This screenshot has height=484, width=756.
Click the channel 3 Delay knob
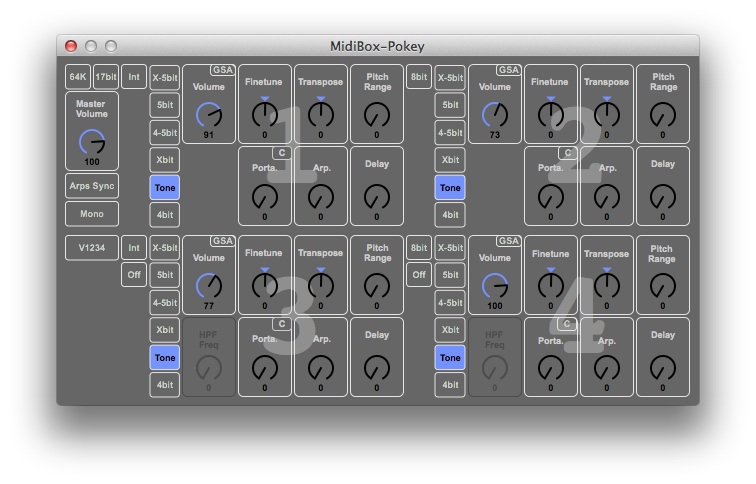(377, 367)
